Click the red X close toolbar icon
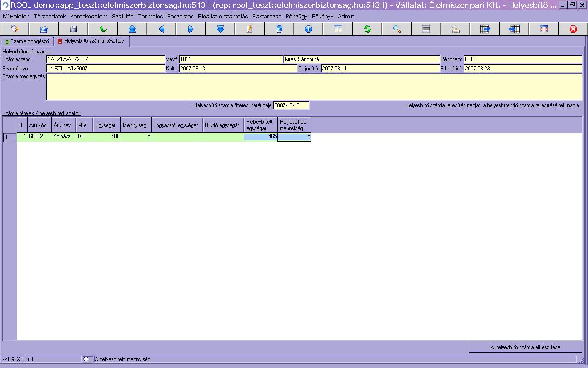The image size is (588, 368). point(573,29)
